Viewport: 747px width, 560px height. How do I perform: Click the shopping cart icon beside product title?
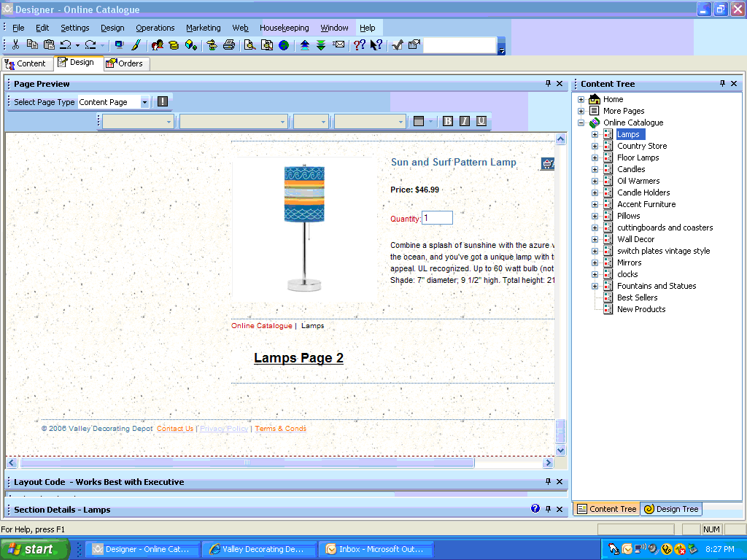(547, 164)
